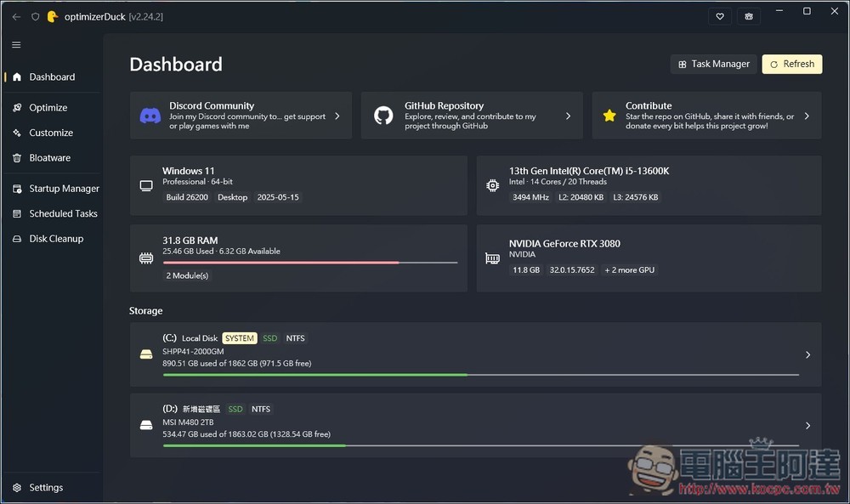Click the Windows 11 title text
The height and width of the screenshot is (504, 850).
pyautogui.click(x=189, y=171)
